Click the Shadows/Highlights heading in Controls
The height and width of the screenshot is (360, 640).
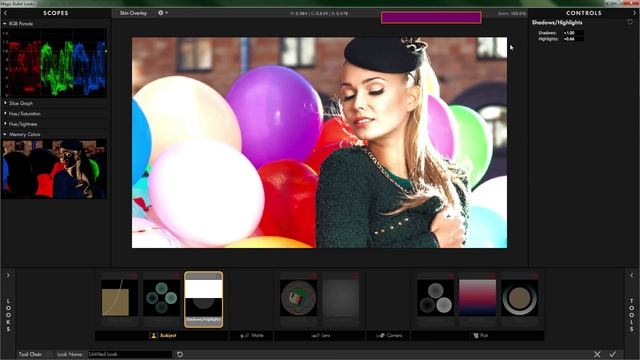557,22
